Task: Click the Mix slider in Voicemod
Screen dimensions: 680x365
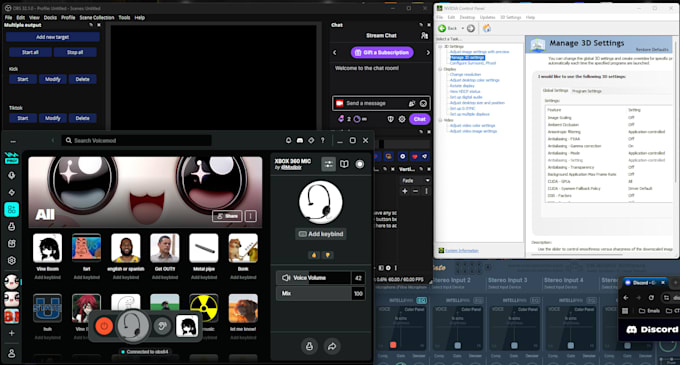Action: point(320,293)
